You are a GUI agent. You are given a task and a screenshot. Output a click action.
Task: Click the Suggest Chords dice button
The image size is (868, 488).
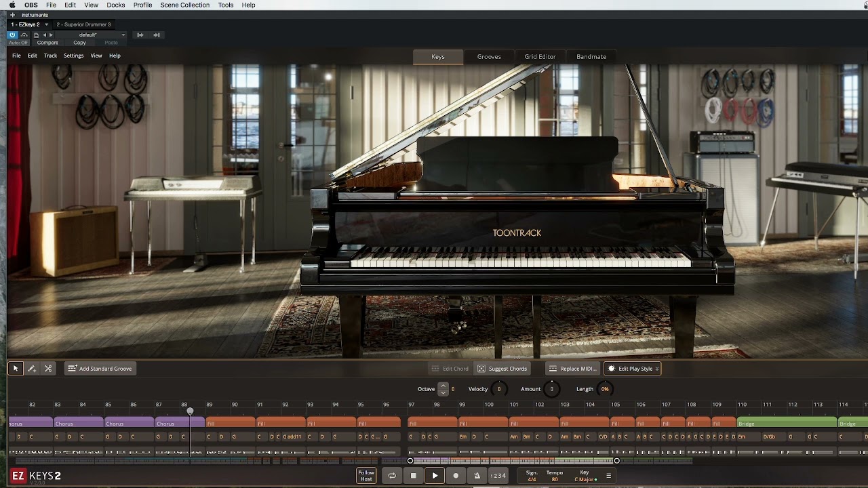(502, 369)
